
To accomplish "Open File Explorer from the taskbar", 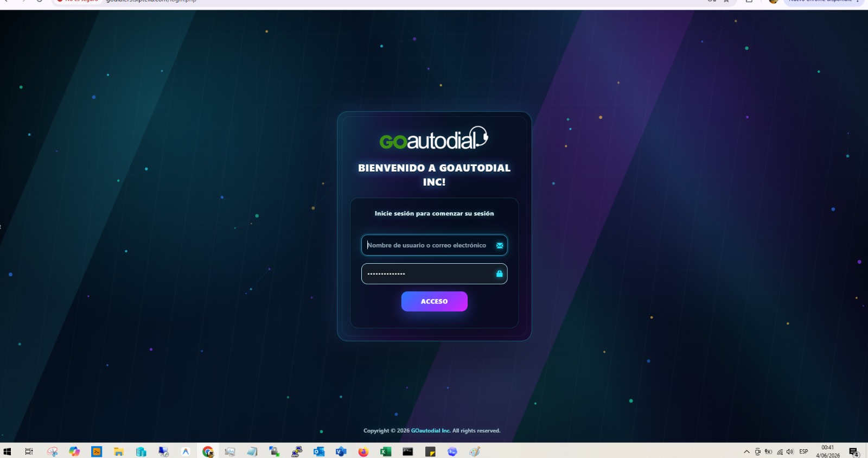I will [119, 451].
